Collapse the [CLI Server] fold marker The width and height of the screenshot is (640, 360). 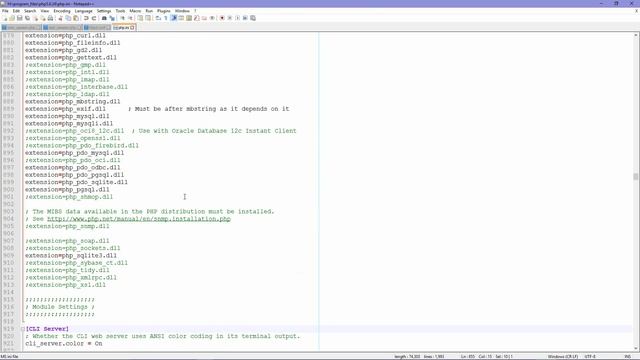[22, 329]
